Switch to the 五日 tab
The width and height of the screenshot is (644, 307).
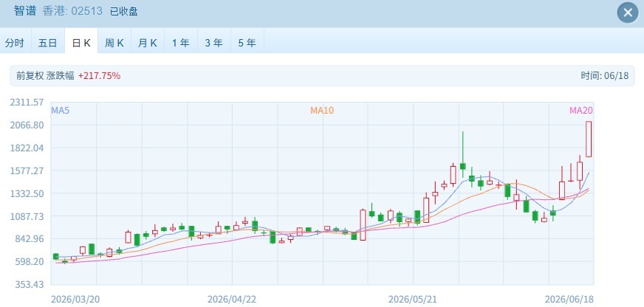pos(48,43)
